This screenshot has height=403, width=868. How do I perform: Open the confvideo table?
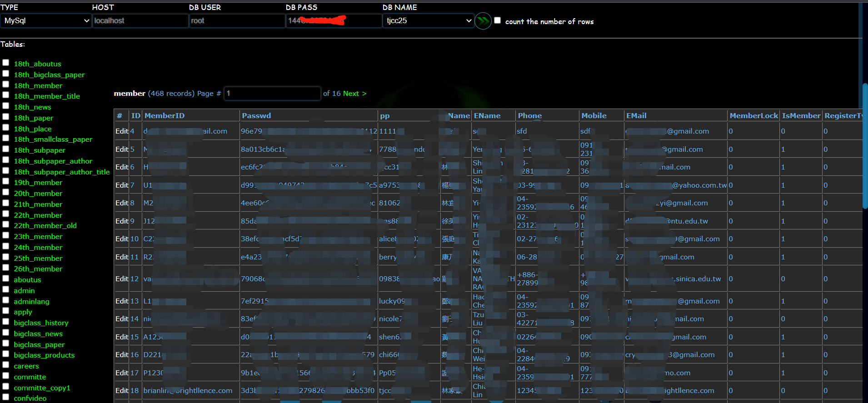click(30, 398)
